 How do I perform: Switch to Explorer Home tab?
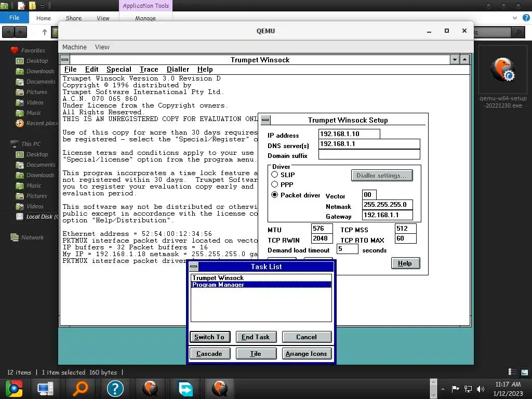click(x=44, y=18)
